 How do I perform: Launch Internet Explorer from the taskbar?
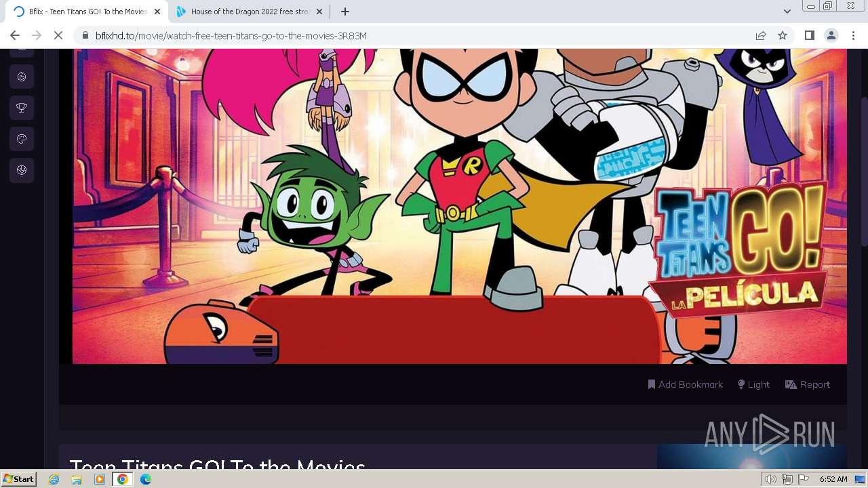(54, 479)
